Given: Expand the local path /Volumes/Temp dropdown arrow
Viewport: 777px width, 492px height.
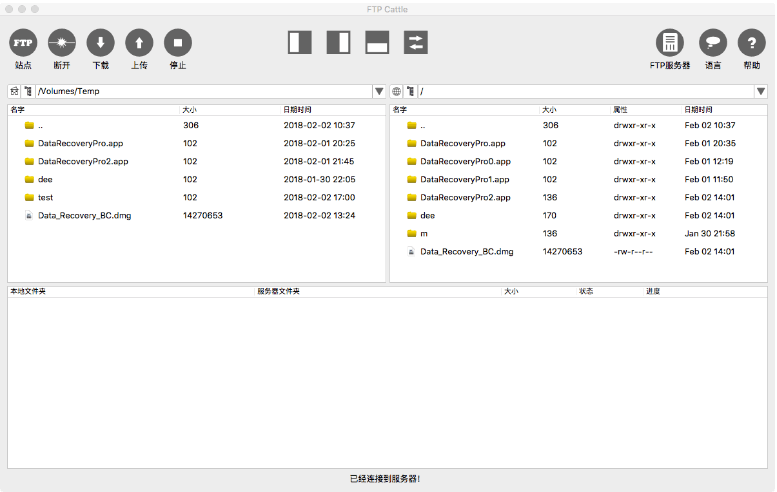Looking at the screenshot, I should tap(379, 91).
